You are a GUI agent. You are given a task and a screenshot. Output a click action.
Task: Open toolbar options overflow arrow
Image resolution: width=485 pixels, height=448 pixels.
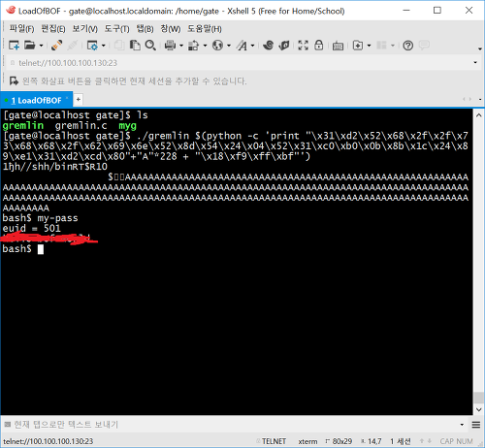click(x=480, y=48)
